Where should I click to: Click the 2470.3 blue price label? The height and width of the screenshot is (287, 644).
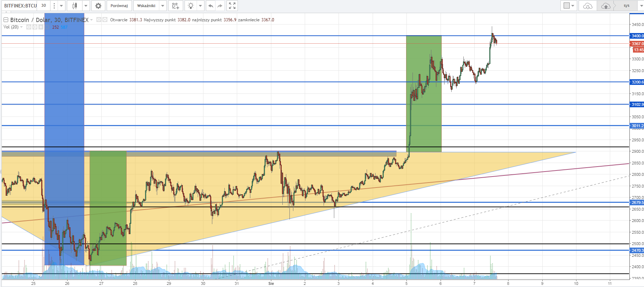click(x=637, y=250)
